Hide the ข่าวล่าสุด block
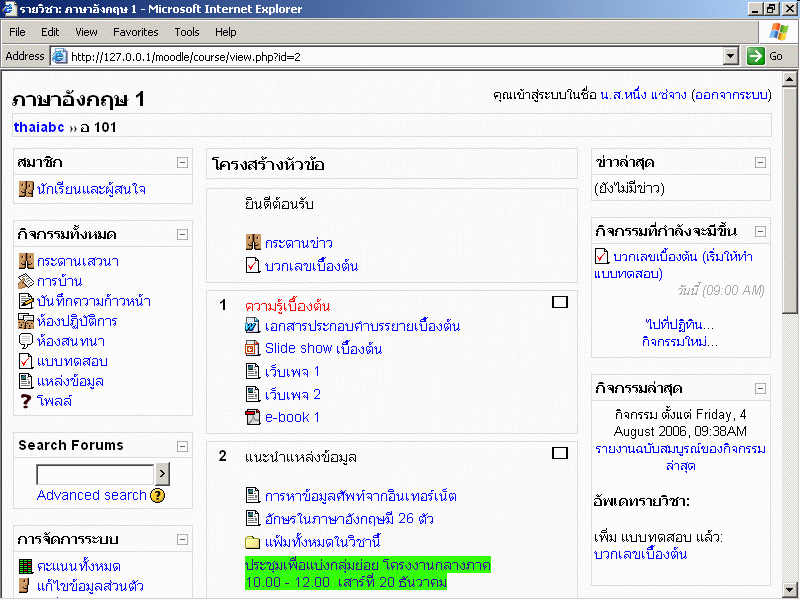 tap(760, 162)
